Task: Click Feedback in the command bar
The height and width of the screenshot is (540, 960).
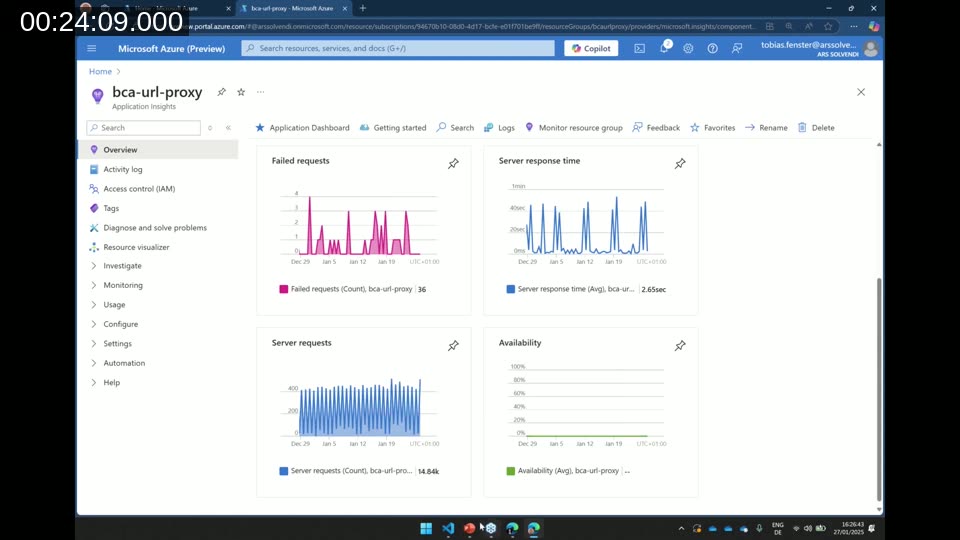Action: pos(656,127)
